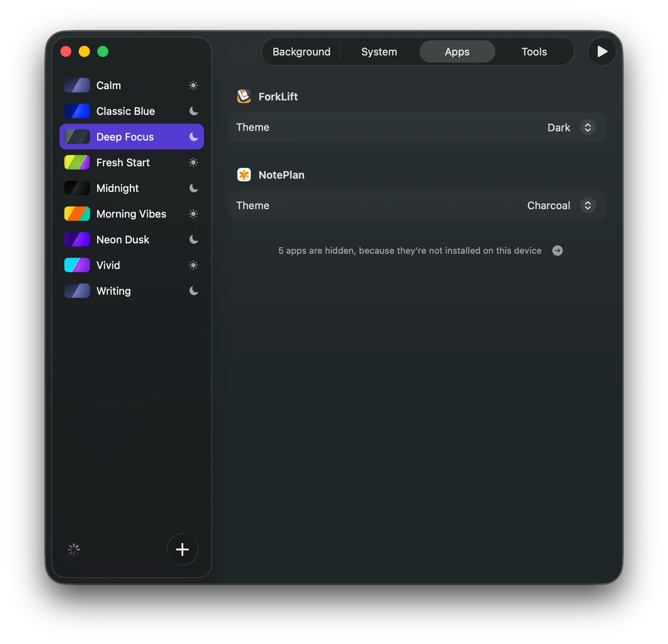Toggle the moon icon on Neon Dusk row
Image resolution: width=668 pixels, height=644 pixels.
(x=193, y=240)
